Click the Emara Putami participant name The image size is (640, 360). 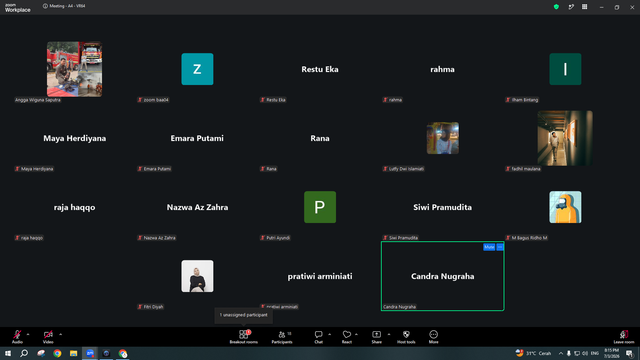click(x=197, y=138)
